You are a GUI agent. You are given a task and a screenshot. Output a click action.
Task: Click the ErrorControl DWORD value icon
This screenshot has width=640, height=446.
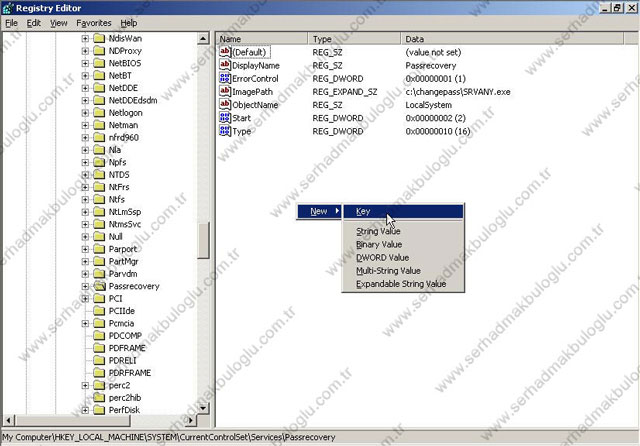(x=225, y=78)
